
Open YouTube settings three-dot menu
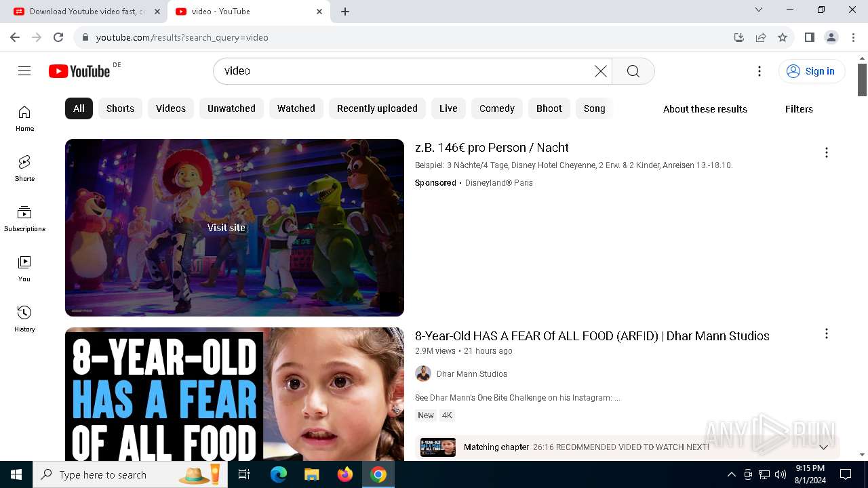click(x=759, y=71)
